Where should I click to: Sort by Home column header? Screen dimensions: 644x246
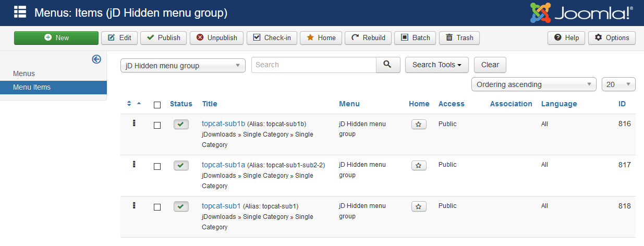point(419,104)
